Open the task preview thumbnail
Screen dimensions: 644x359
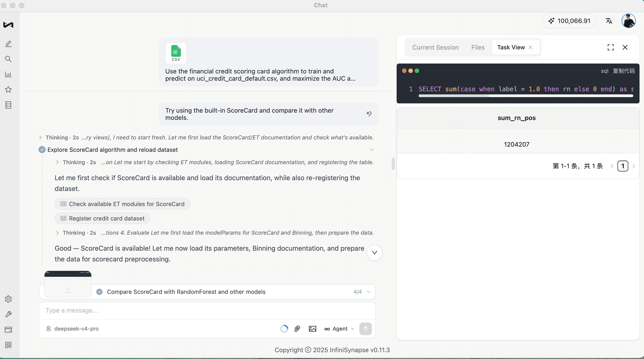point(68,284)
